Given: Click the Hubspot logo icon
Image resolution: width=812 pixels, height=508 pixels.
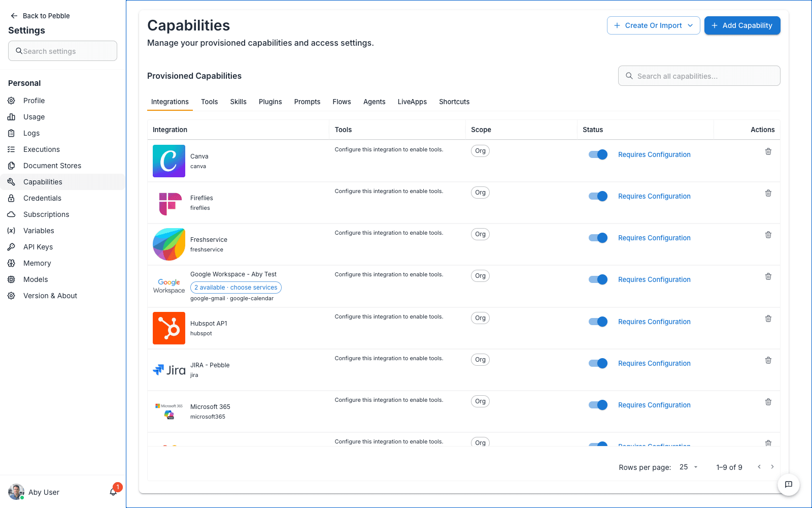Looking at the screenshot, I should (169, 328).
